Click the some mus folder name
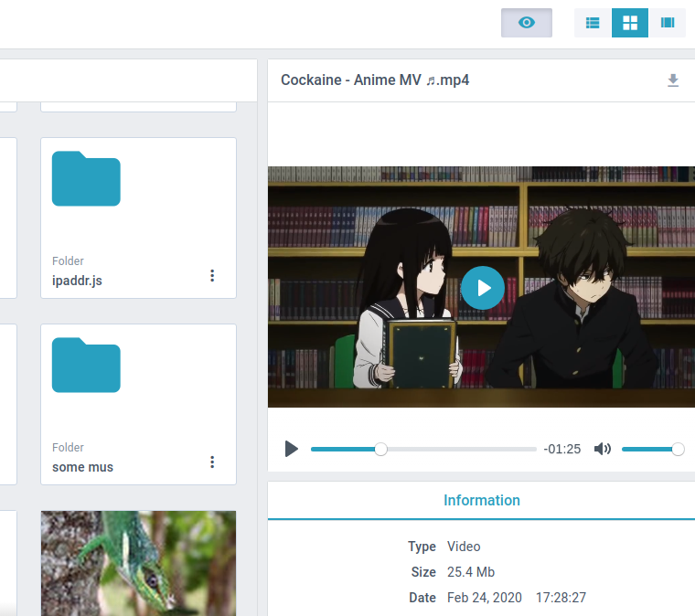This screenshot has height=616, width=695. [83, 467]
